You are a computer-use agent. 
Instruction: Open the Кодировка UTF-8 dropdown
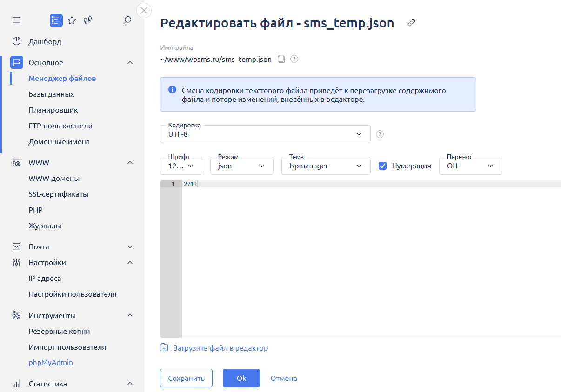[265, 134]
